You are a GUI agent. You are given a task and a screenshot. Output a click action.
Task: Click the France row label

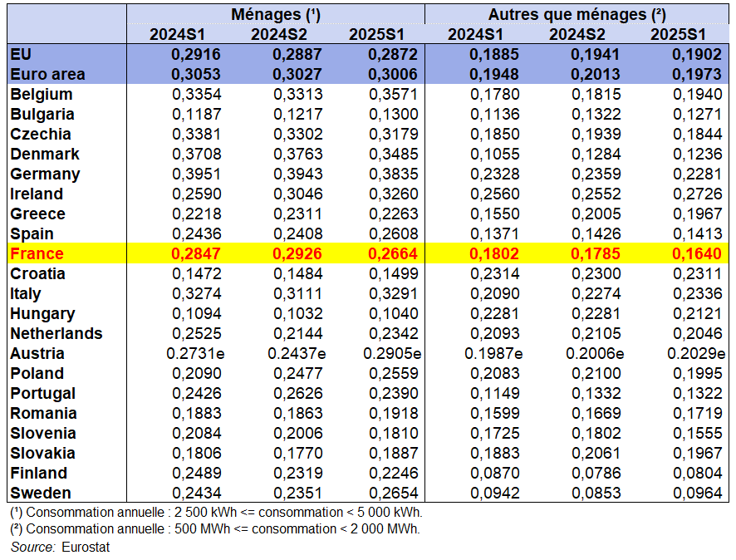click(x=37, y=254)
